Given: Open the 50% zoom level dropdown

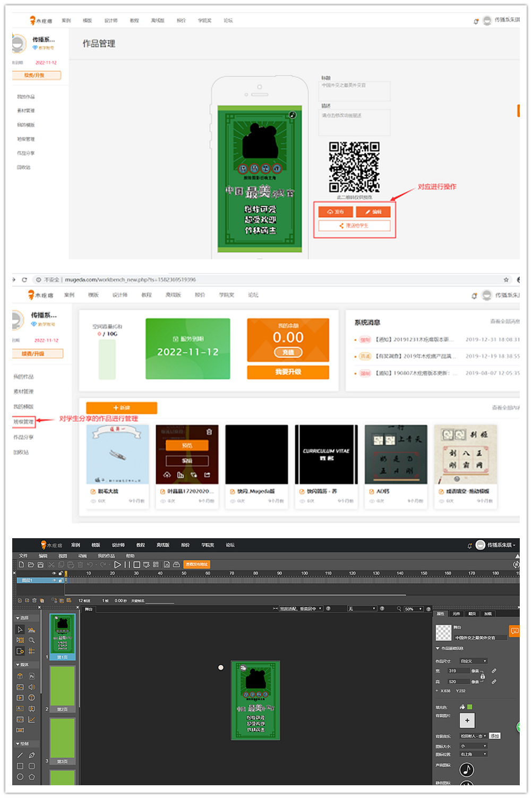Looking at the screenshot, I should tap(414, 609).
